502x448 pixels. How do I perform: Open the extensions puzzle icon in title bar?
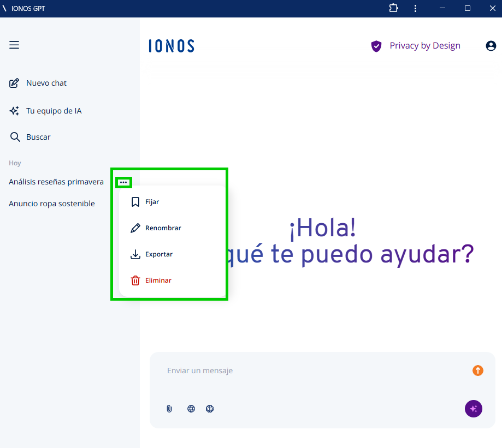pos(394,8)
